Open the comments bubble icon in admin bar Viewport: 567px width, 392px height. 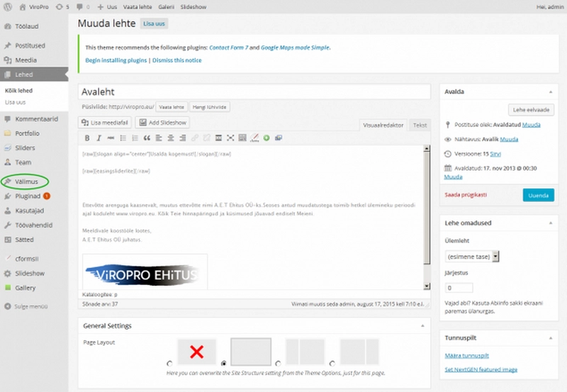click(x=81, y=6)
